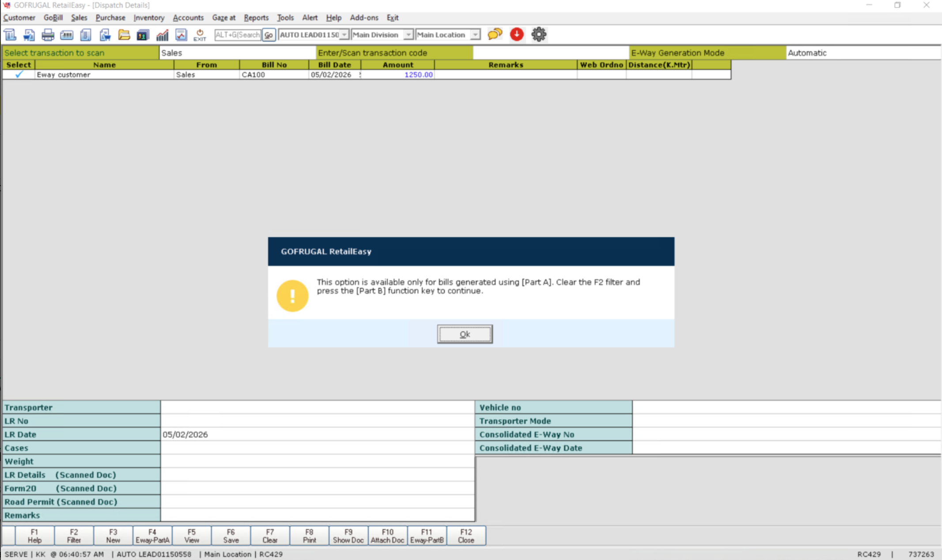Image resolution: width=942 pixels, height=560 pixels.
Task: Click the bar chart graph icon
Action: point(162,35)
